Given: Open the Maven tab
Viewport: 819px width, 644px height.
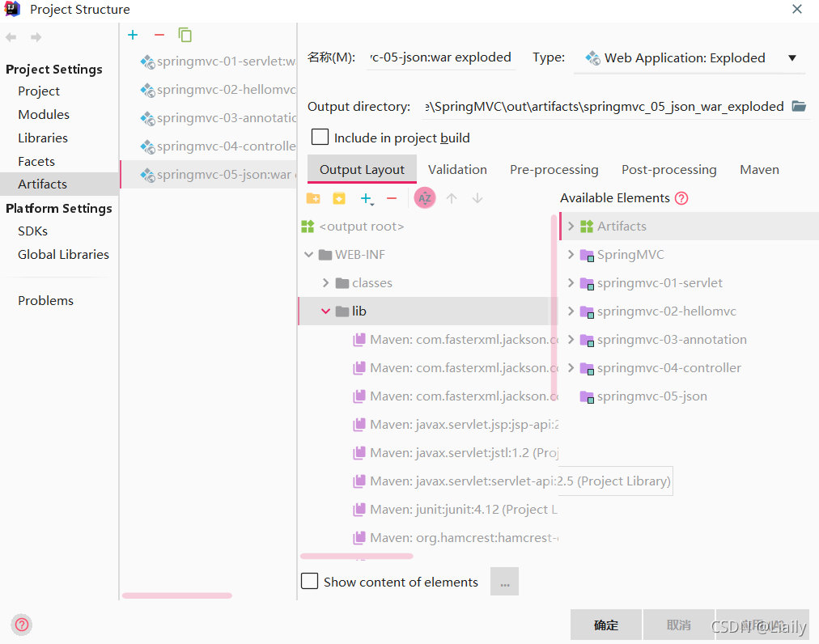Looking at the screenshot, I should pos(759,170).
